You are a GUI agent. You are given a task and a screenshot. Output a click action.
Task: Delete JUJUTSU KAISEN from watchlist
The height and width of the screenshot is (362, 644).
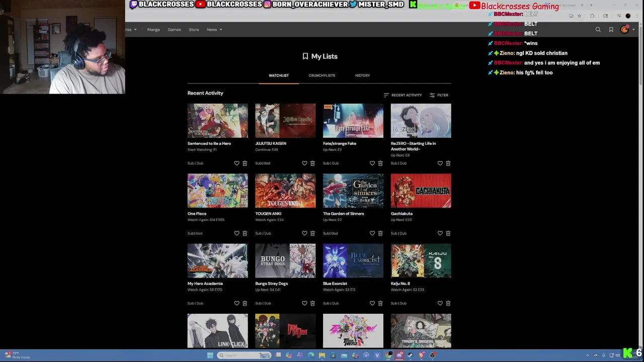click(x=312, y=163)
